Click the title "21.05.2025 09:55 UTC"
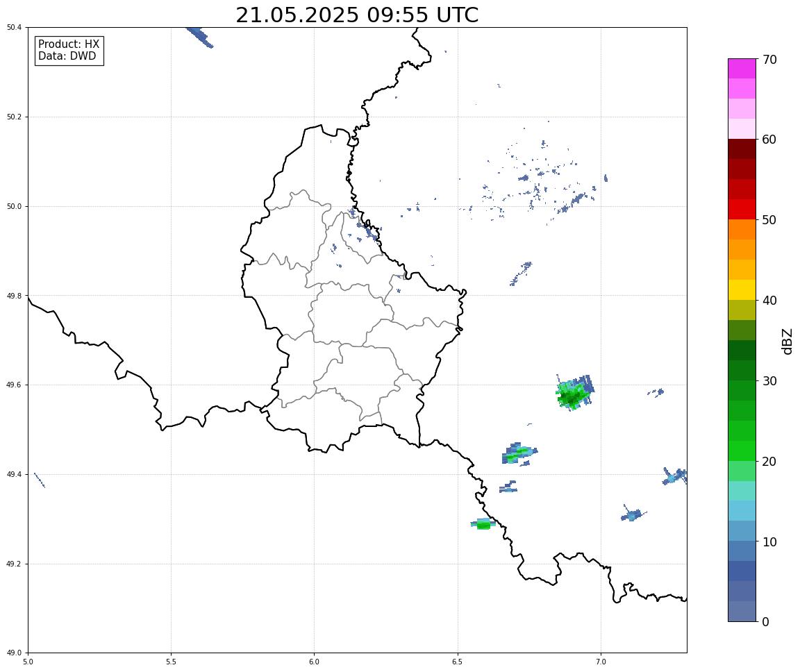800x672 pixels. point(357,15)
